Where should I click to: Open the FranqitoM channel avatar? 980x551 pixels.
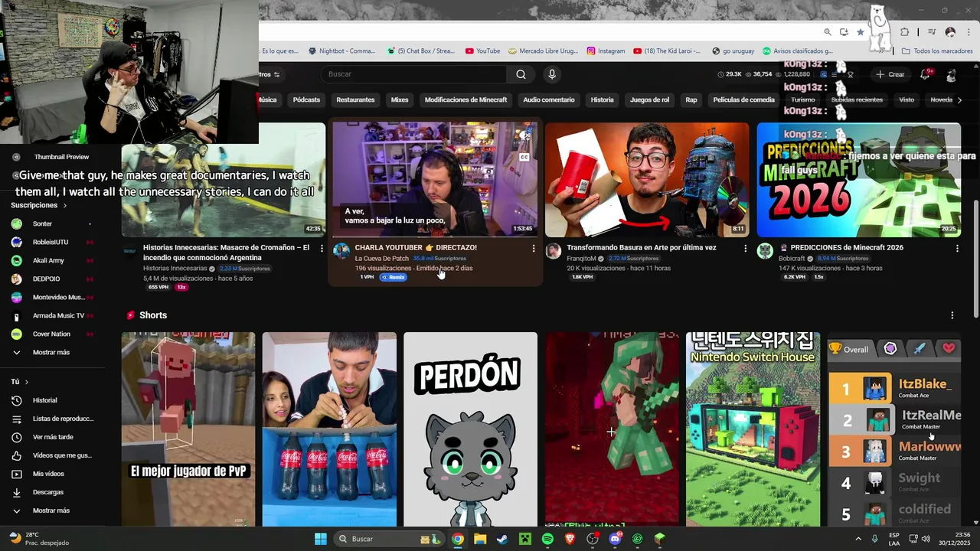(553, 251)
